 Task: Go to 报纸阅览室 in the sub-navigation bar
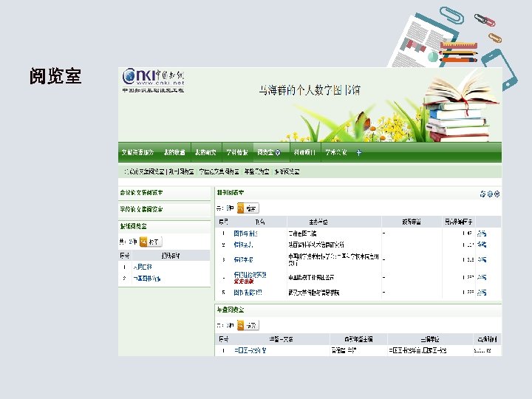click(287, 171)
